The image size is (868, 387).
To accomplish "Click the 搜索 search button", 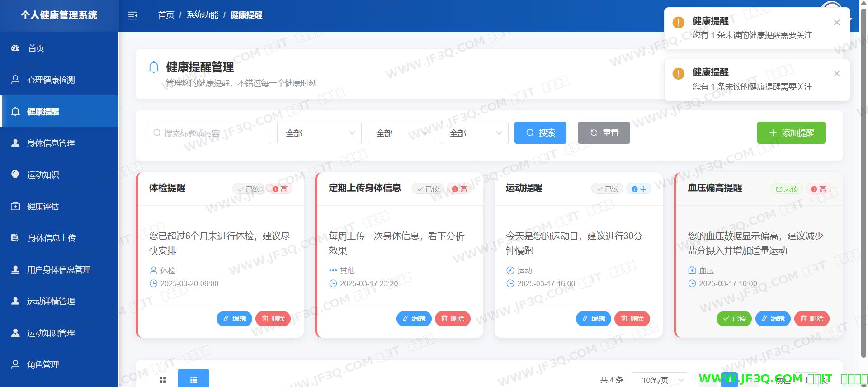I will click(540, 133).
